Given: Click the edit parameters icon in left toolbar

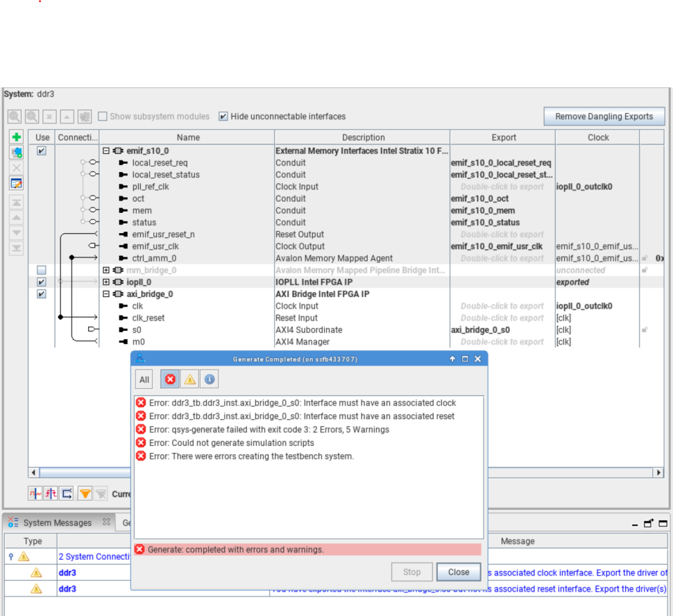Looking at the screenshot, I should pos(17,183).
